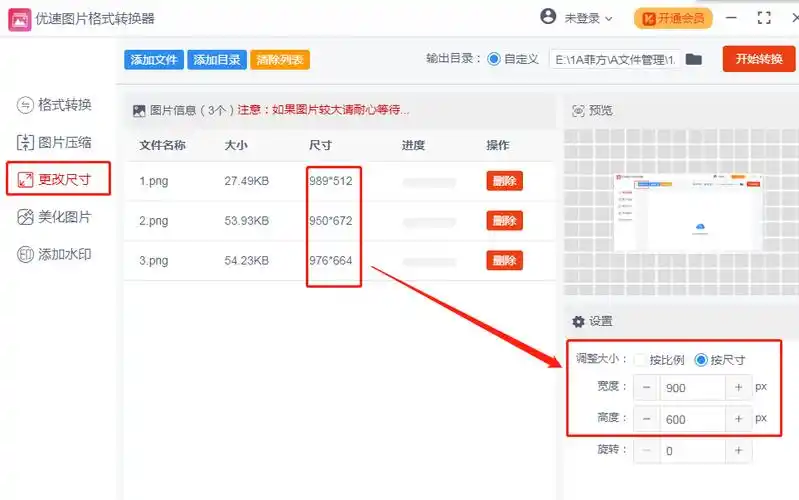Click the 高度 value field showing 600
This screenshot has height=500, width=799.
pos(693,419)
